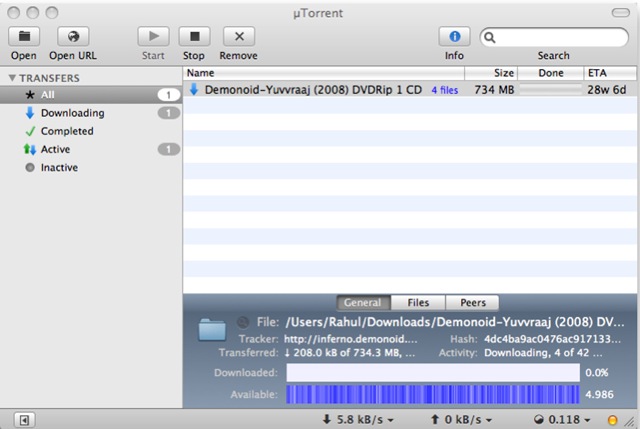Select the Completed category
This screenshot has height=429, width=640.
point(91,131)
